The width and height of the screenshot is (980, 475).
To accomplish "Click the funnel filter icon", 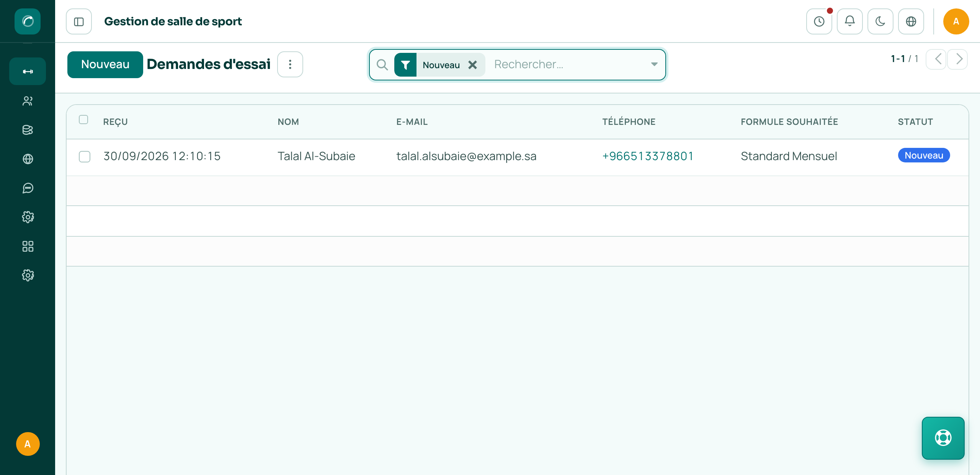I will (405, 65).
